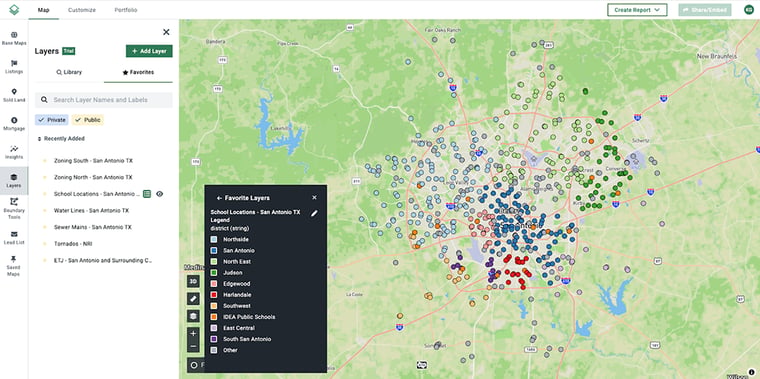This screenshot has width=760, height=379.
Task: Switch to the Portfolio tab
Action: pos(126,10)
